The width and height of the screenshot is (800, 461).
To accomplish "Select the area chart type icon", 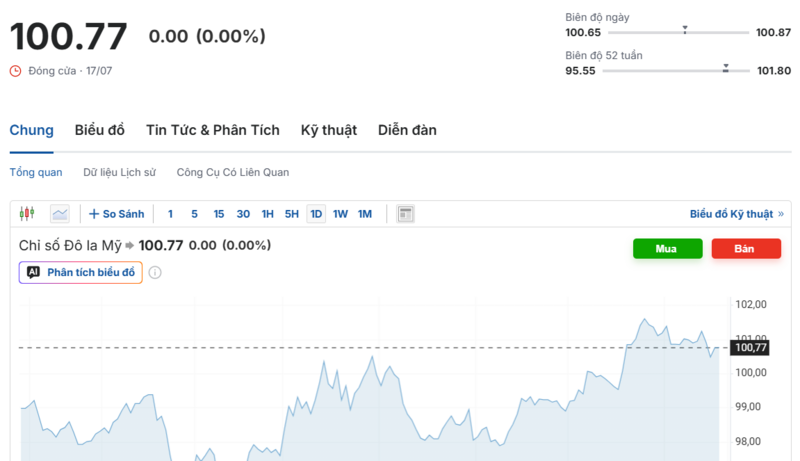I will point(60,214).
